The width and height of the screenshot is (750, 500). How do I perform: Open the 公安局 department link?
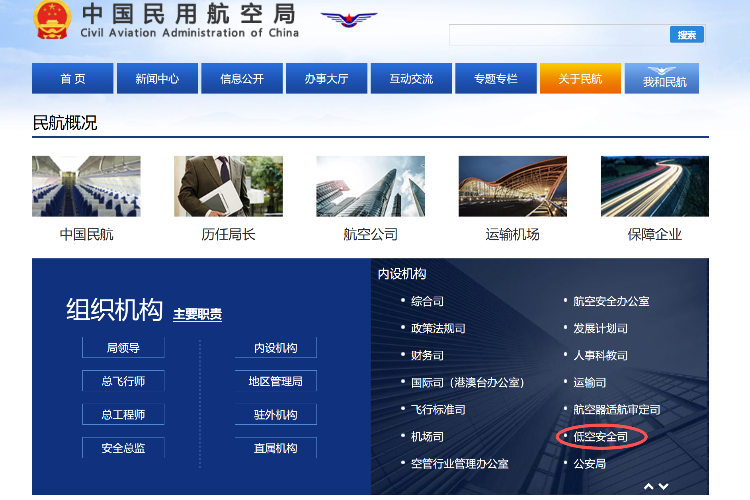coord(590,464)
